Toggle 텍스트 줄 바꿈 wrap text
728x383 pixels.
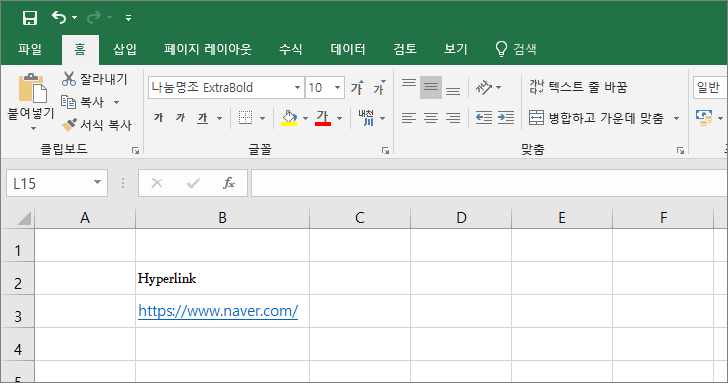coord(578,87)
